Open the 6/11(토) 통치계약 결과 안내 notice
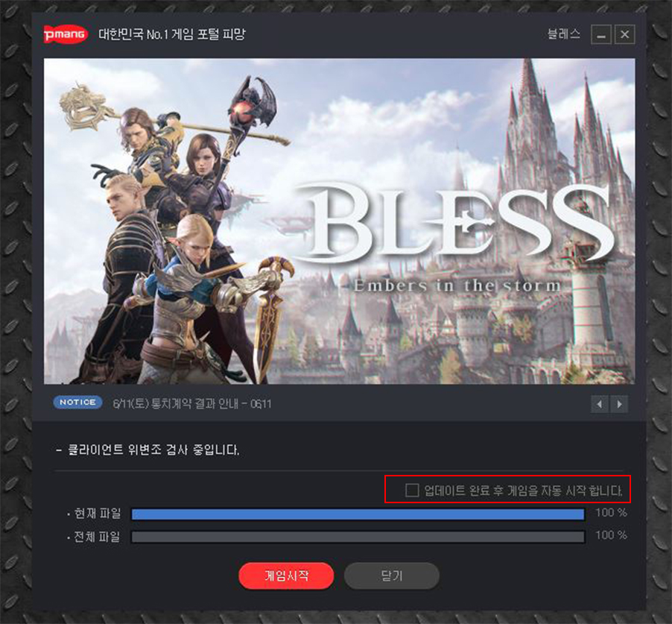 [x=192, y=404]
